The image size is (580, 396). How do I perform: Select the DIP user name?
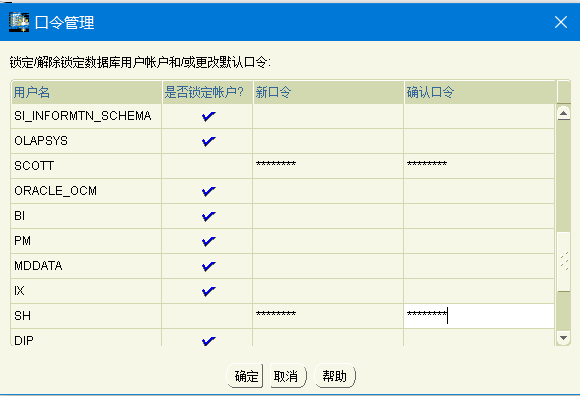coord(24,341)
